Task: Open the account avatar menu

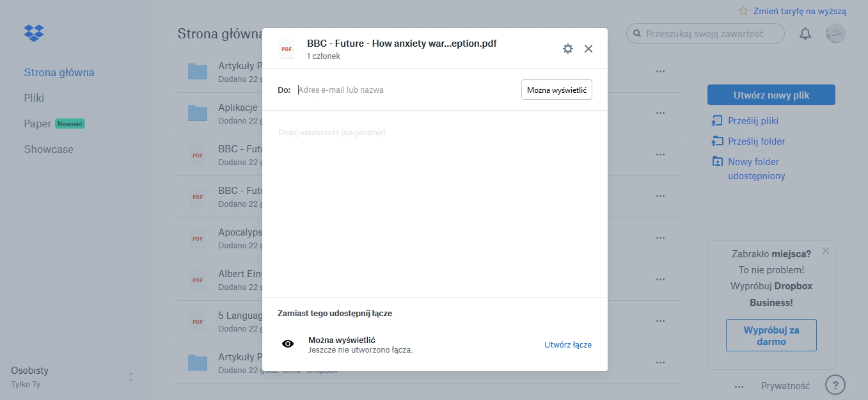Action: coord(836,34)
